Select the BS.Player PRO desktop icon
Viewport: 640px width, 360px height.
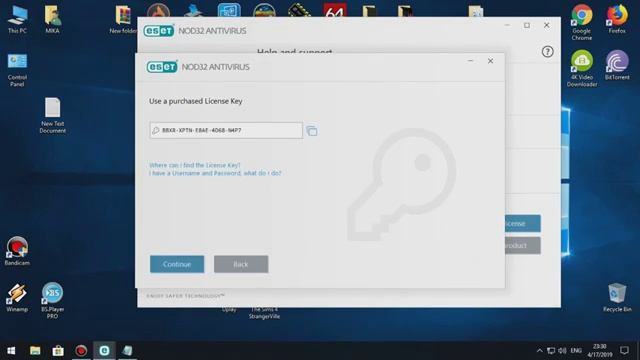point(52,300)
